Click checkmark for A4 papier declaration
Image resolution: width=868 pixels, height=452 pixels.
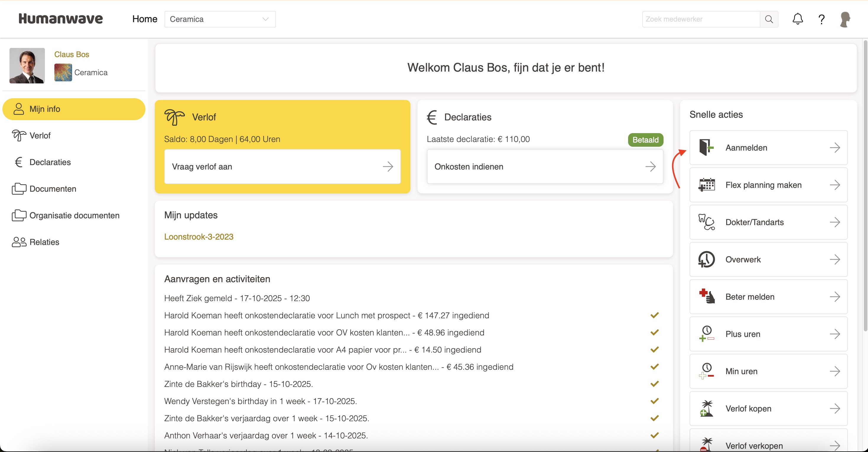click(654, 349)
